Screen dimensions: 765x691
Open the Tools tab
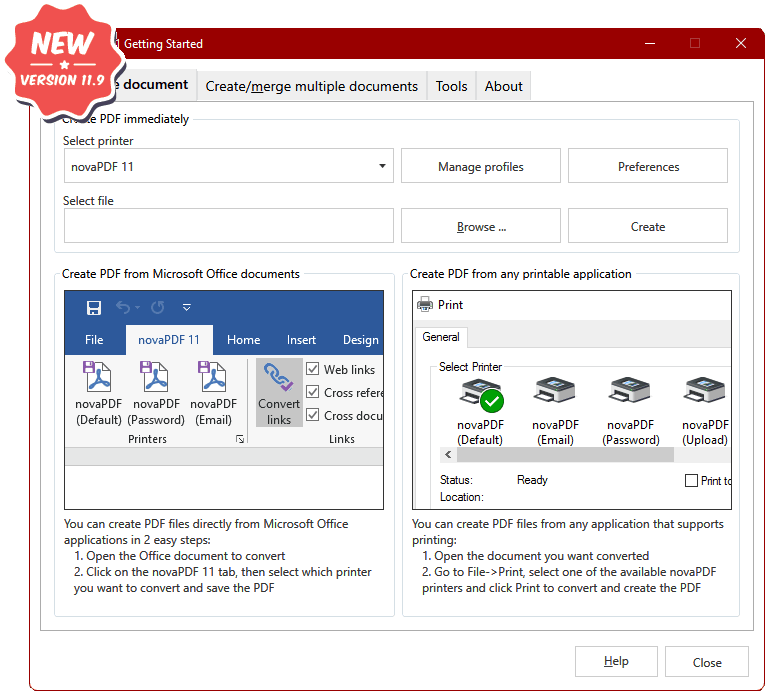tap(451, 86)
